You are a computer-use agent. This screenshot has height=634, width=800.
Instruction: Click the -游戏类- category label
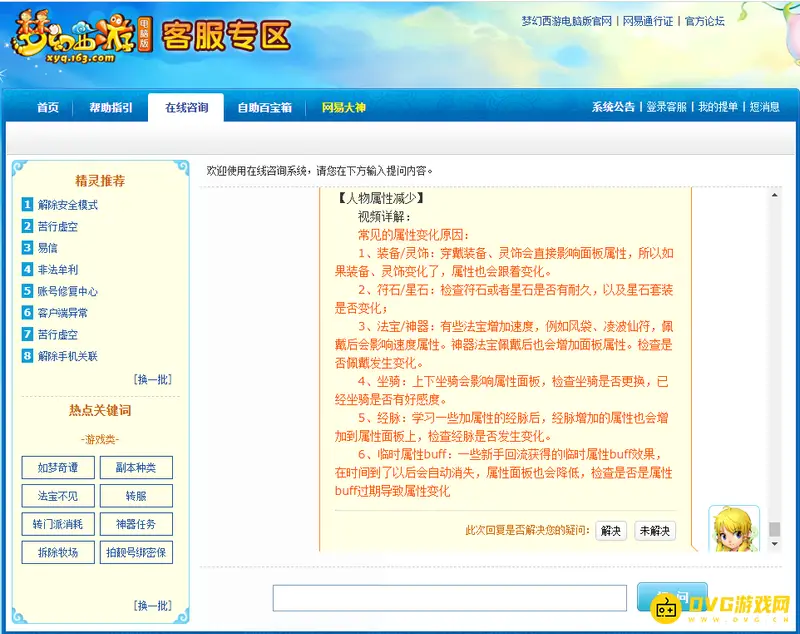point(100,439)
